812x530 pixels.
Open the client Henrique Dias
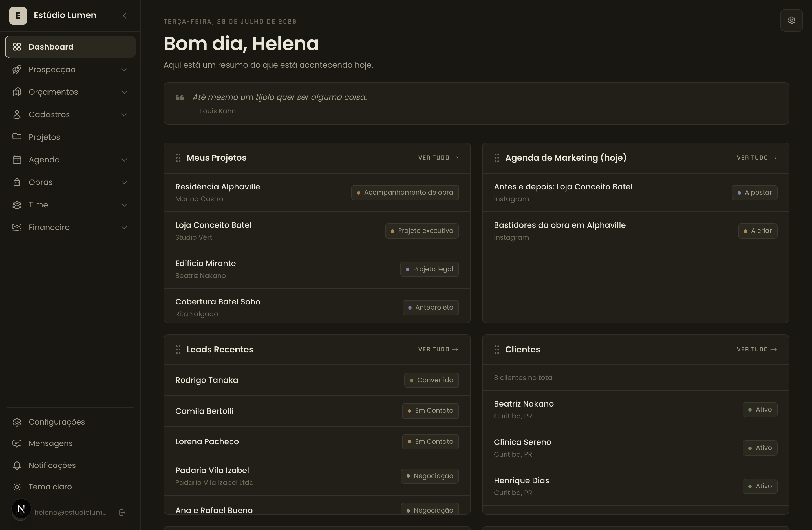pyautogui.click(x=636, y=486)
